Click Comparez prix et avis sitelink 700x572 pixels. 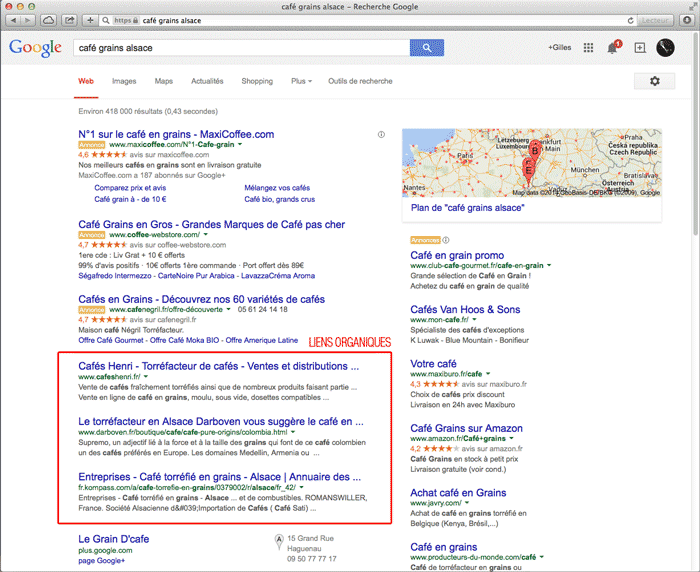tap(130, 188)
